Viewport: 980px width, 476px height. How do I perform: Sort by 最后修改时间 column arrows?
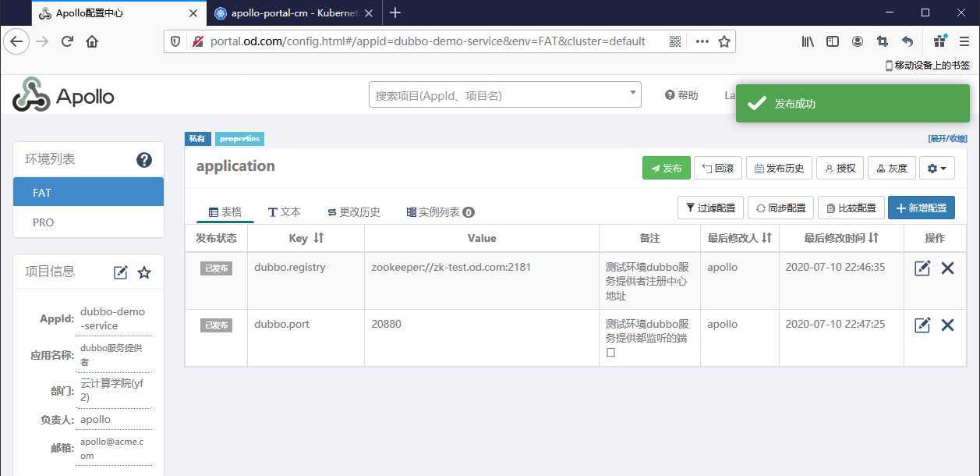click(873, 237)
